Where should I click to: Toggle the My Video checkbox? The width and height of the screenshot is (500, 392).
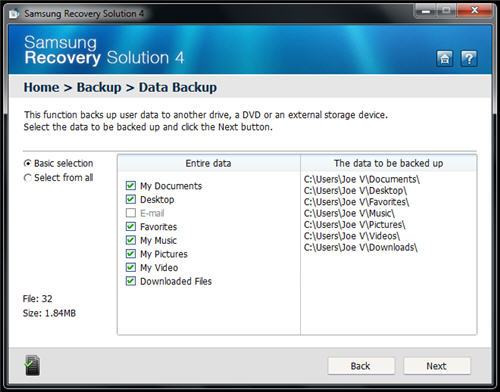pos(131,267)
